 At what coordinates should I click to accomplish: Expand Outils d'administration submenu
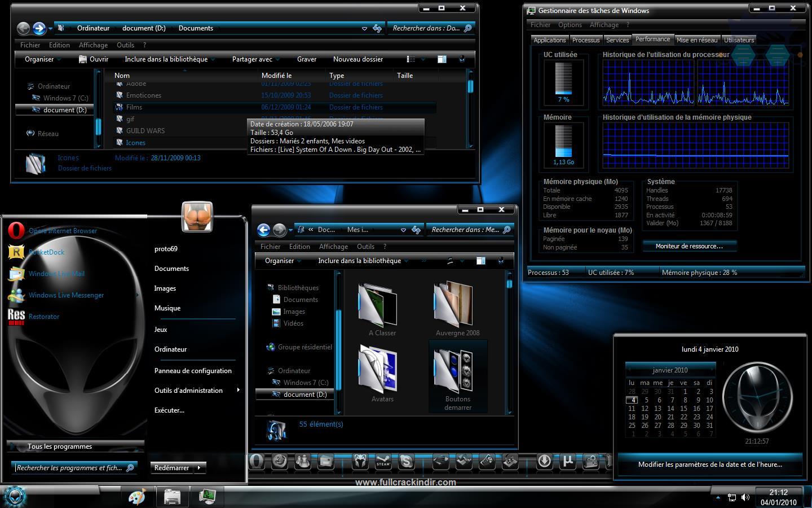click(x=239, y=390)
